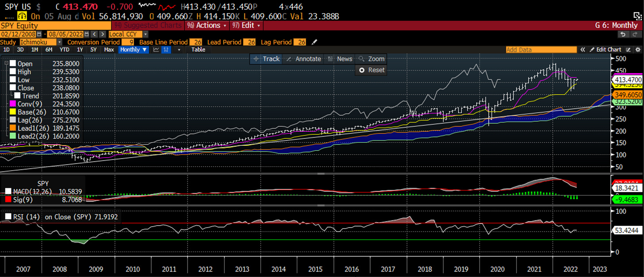This screenshot has height=277, width=644.
Task: Click the pop-out window icon at top right
Action: [637, 15]
